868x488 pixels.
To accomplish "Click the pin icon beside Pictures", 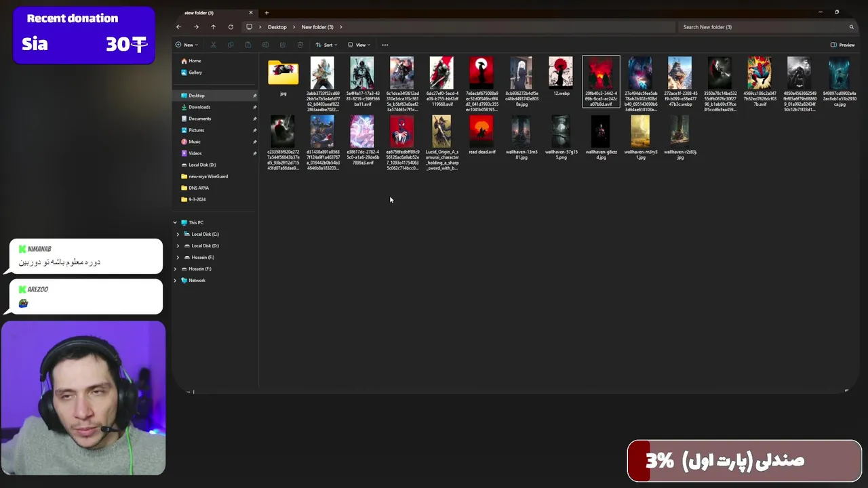I will click(254, 130).
